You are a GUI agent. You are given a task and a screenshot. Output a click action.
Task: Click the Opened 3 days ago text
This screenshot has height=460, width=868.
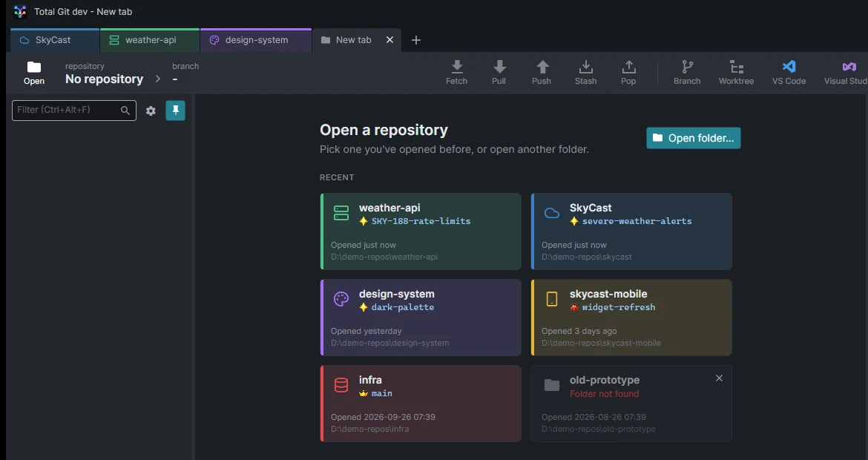point(579,331)
